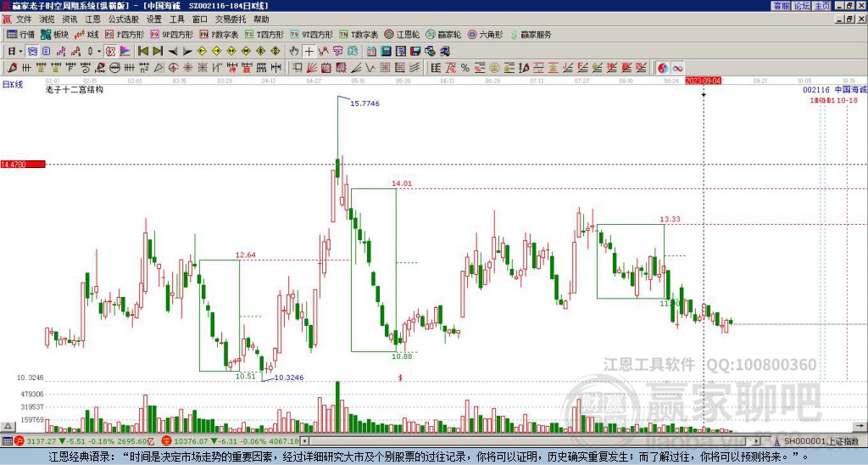This screenshot has height=465, width=868.
Task: Toggle the 权 price adjustment button
Action: click(110, 51)
